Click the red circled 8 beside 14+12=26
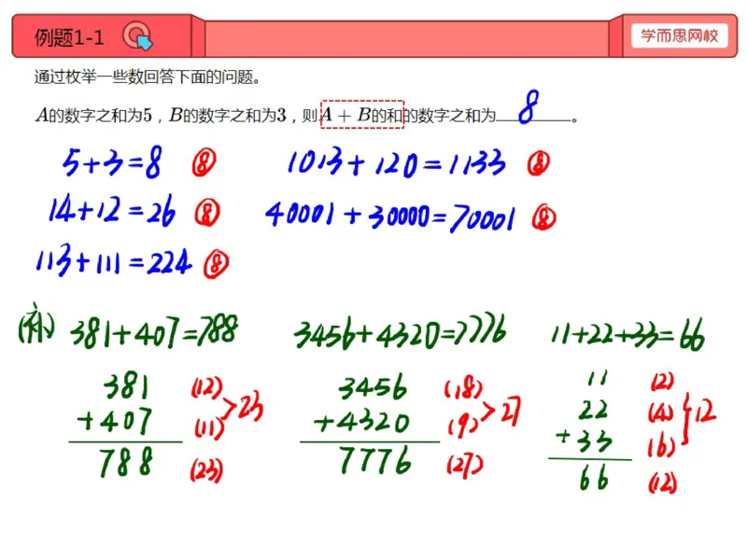The height and width of the screenshot is (560, 747). click(207, 213)
